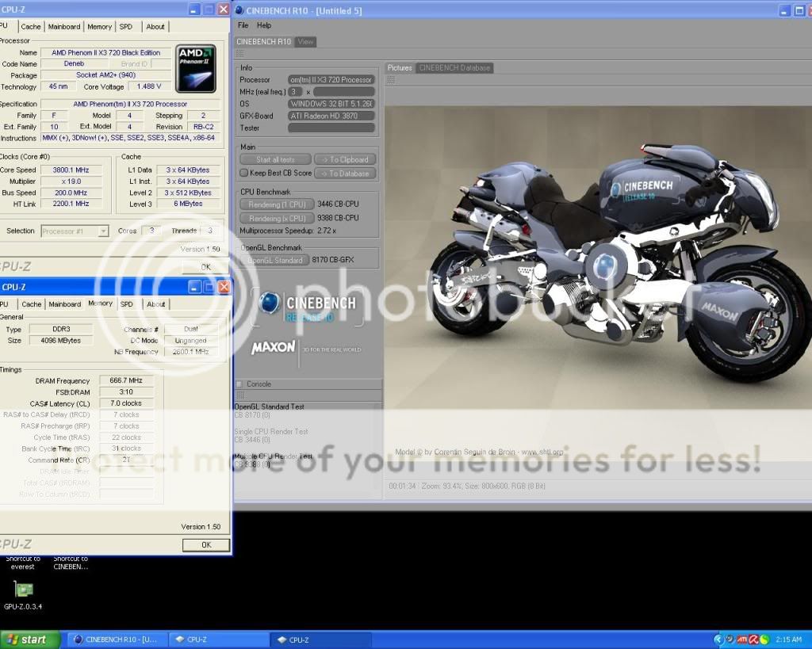Click grip handle icon under Pictures tab
Viewport: 812px width, 649px height.
pos(391,79)
